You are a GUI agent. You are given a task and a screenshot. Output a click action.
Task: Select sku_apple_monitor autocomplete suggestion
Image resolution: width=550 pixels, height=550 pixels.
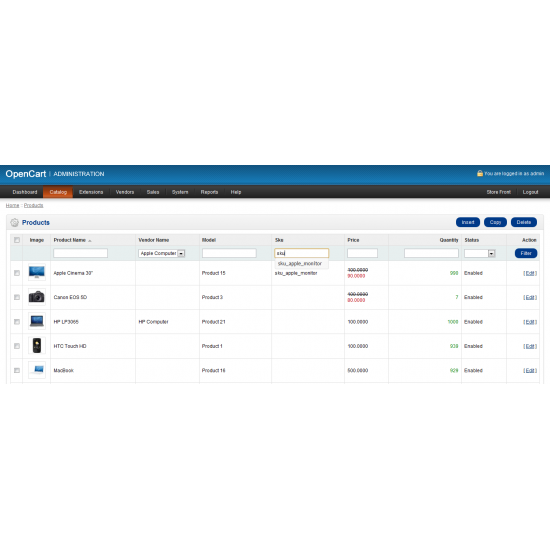(300, 263)
